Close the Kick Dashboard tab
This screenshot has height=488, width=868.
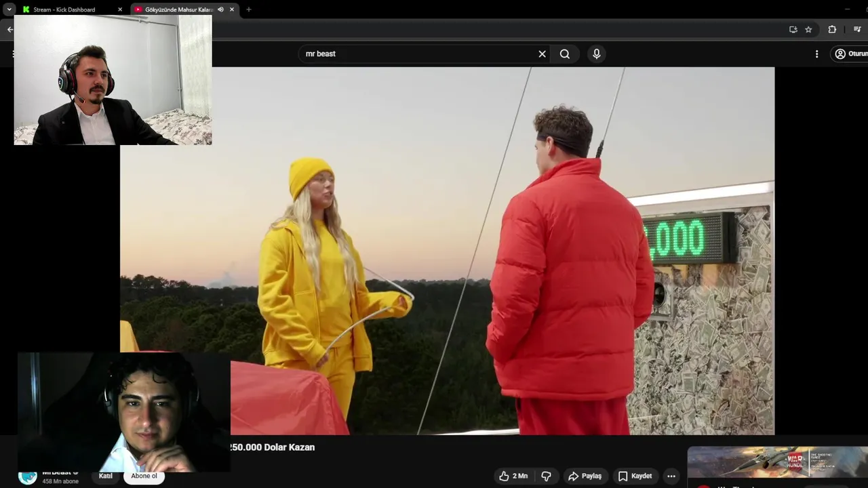click(x=120, y=9)
